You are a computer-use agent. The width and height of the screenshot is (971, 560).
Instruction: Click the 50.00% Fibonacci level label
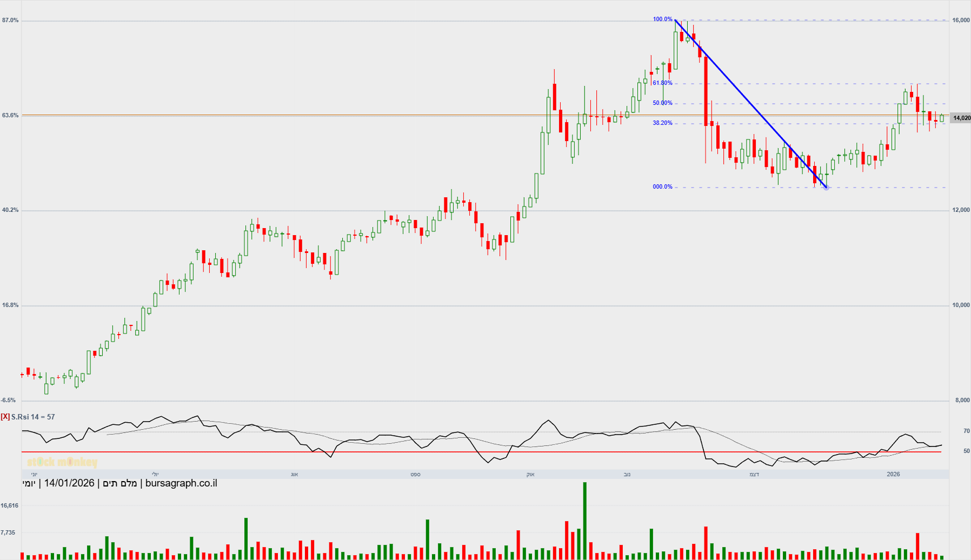[x=663, y=103]
